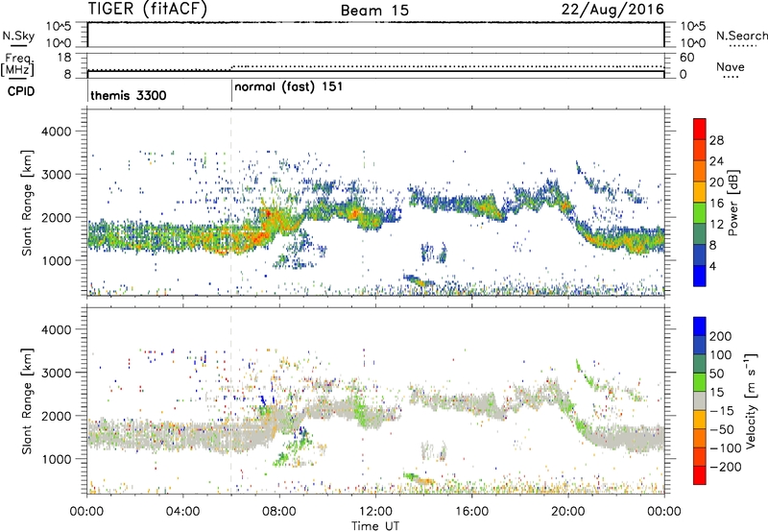The height and width of the screenshot is (532, 768).
Task: Click the 'Nave' legend label
Action: coord(731,66)
